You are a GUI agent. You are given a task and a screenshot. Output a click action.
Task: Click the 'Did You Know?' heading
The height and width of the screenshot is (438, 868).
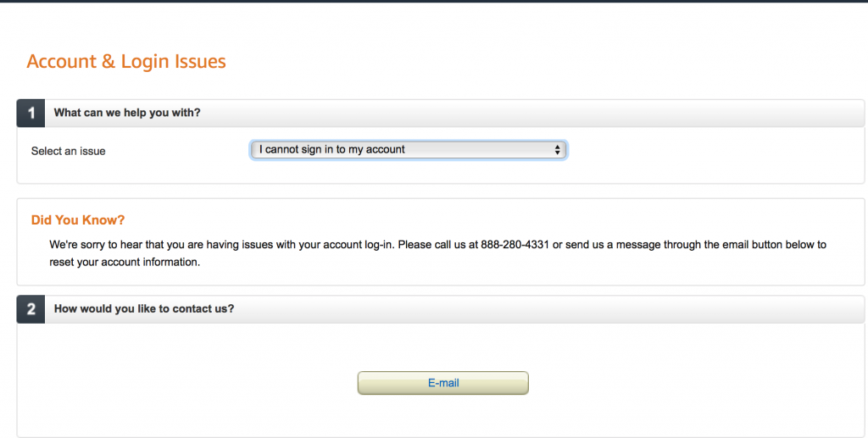pyautogui.click(x=78, y=220)
